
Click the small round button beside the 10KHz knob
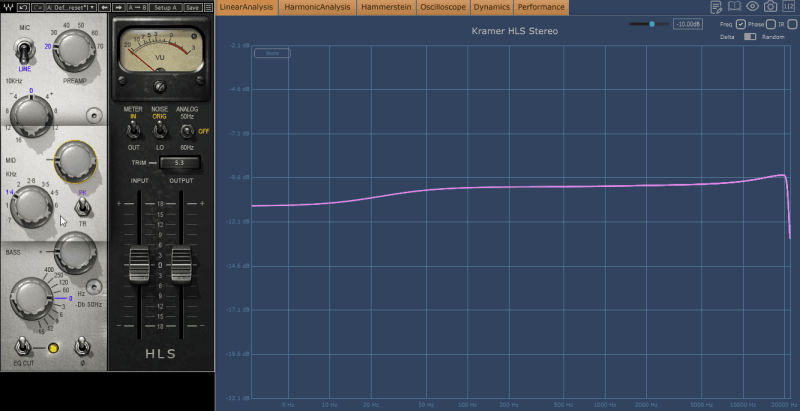click(x=94, y=116)
